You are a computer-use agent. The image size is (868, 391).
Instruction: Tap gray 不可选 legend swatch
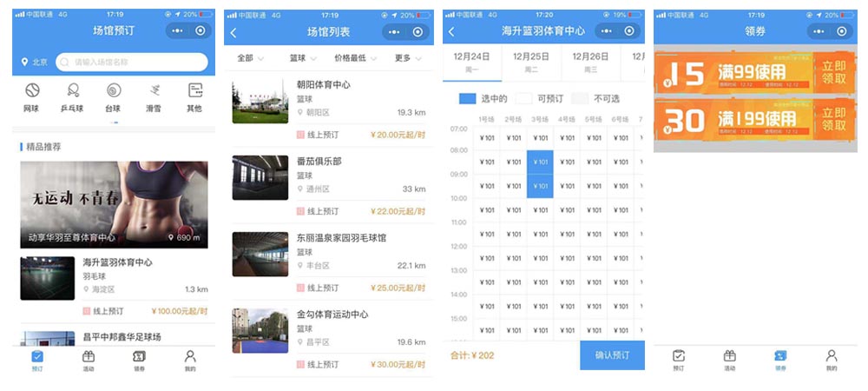point(580,98)
